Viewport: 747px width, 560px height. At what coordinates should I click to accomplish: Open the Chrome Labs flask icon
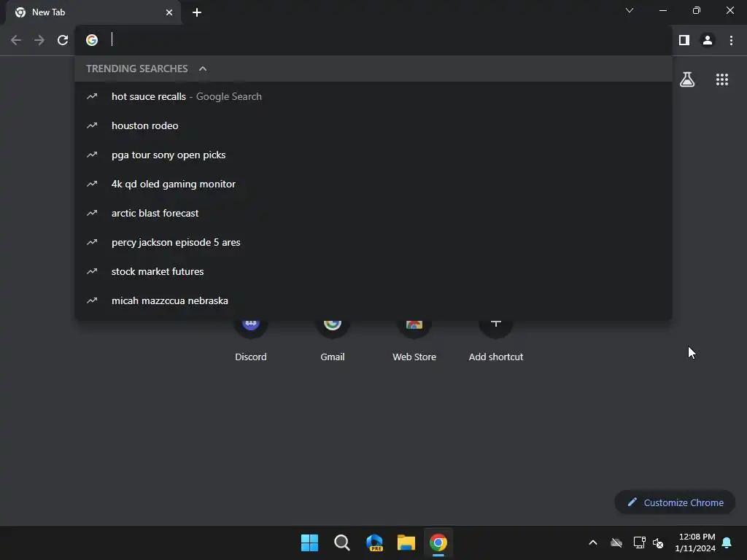[x=687, y=79]
